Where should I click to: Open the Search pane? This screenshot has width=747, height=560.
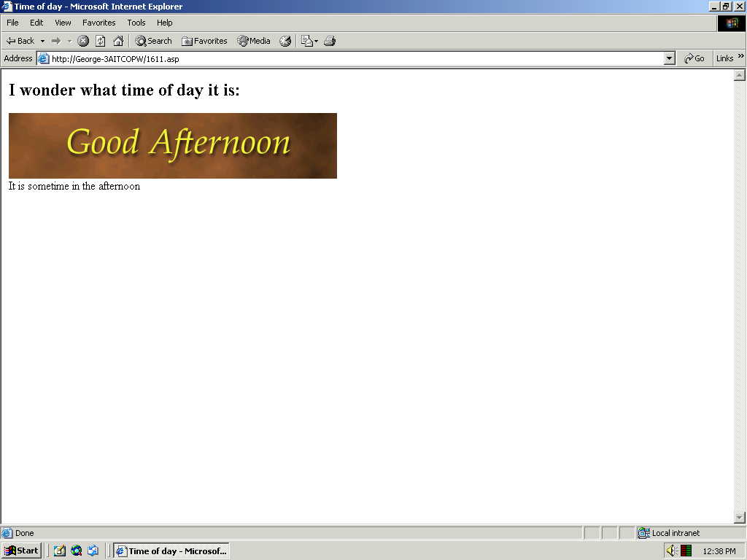click(153, 41)
